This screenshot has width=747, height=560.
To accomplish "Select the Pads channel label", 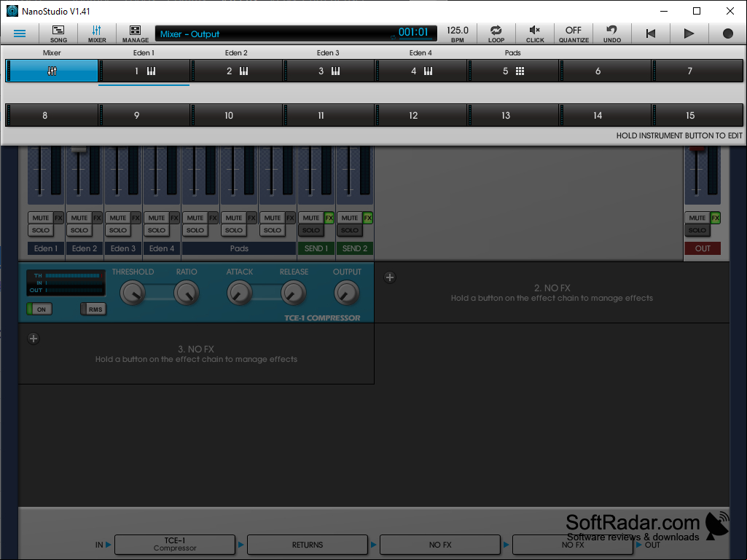I will pos(239,248).
